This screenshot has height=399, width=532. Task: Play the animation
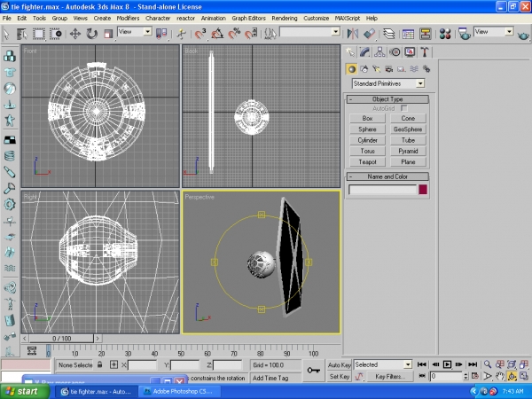click(x=447, y=364)
